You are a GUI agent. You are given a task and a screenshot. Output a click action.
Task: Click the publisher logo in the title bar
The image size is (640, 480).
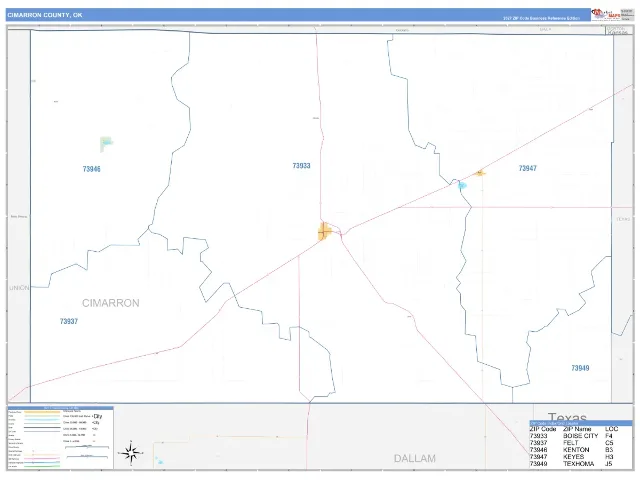pos(606,14)
